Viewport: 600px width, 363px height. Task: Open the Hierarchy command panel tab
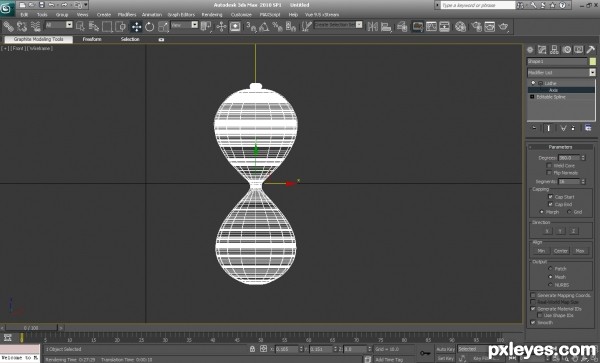(554, 49)
